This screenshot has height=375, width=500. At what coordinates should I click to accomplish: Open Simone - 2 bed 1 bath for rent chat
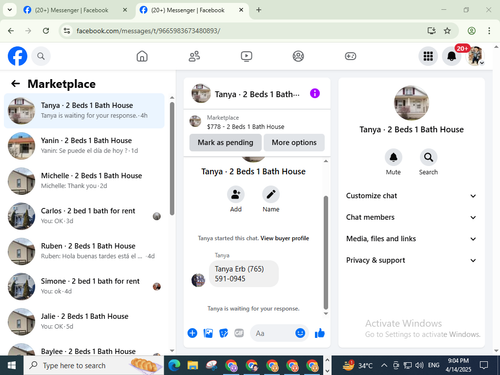point(84,286)
